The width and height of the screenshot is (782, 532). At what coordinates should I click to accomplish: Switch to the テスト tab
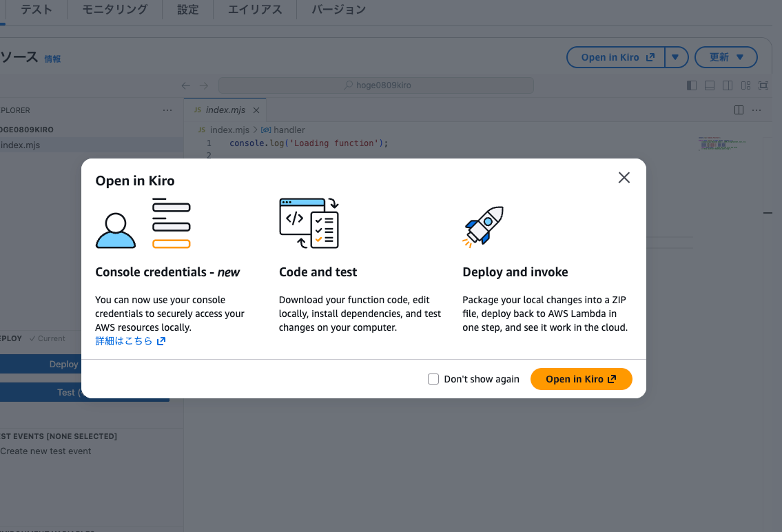(37, 10)
